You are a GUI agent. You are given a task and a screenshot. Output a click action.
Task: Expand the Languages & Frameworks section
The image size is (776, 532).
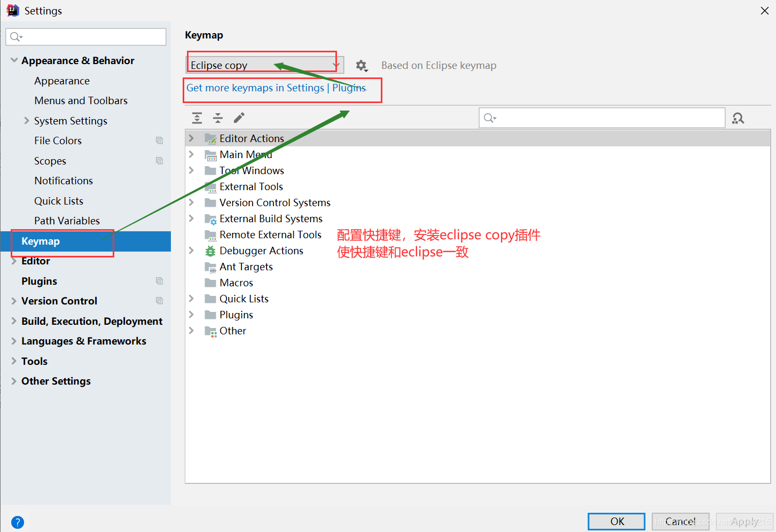tap(14, 341)
